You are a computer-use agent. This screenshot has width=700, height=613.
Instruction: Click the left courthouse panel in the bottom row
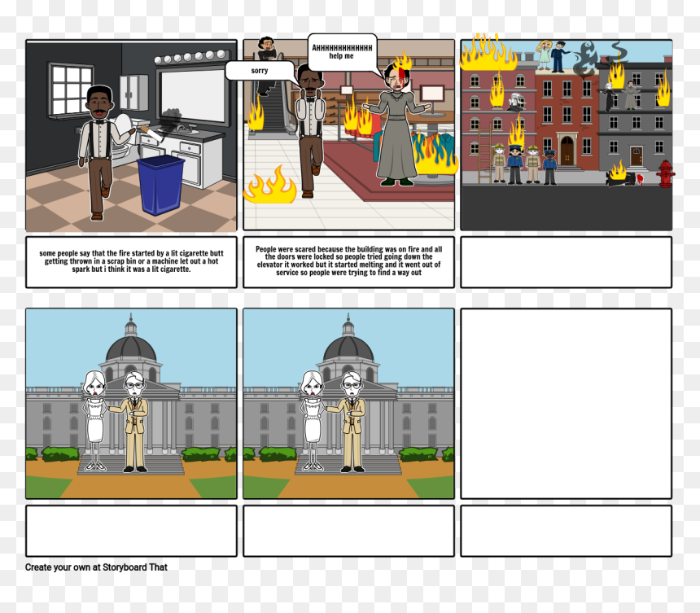(x=131, y=404)
